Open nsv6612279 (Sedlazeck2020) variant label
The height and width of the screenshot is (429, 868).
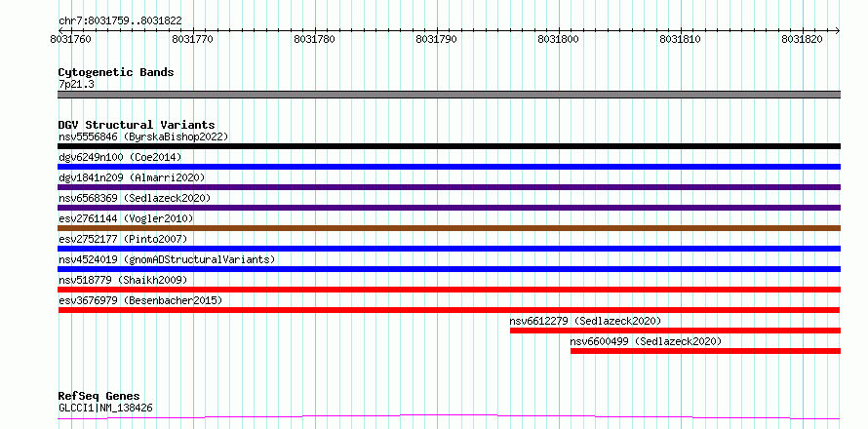tap(586, 321)
